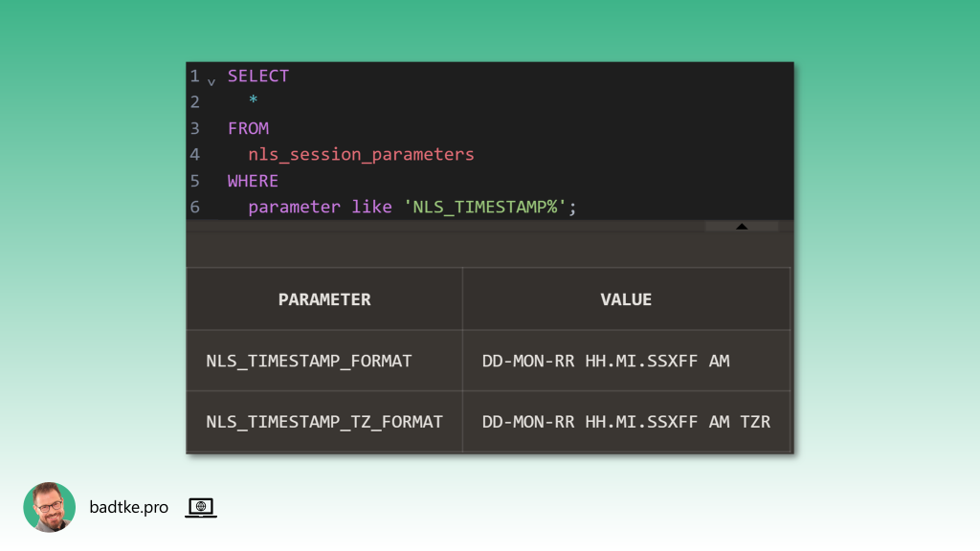
Task: Place cursor on the SELECT keyword
Action: [x=258, y=76]
